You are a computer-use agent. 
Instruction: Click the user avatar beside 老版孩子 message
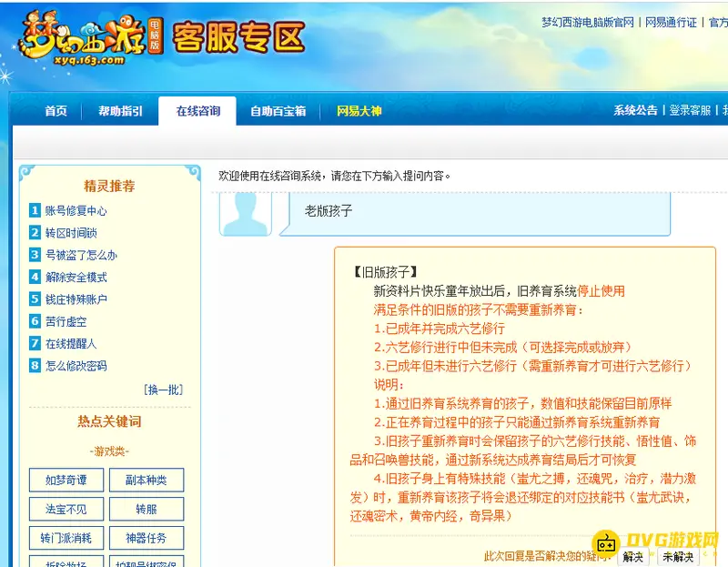tap(245, 214)
